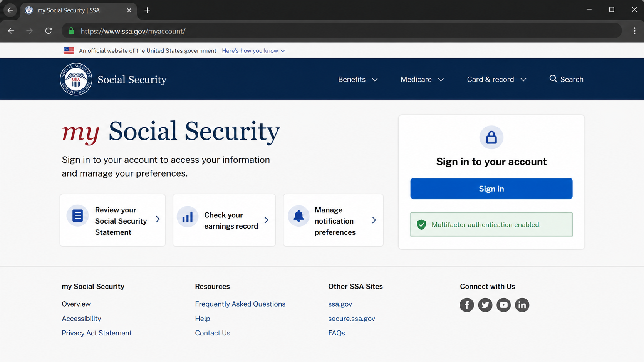This screenshot has height=362, width=644.
Task: Click the Sign in to your account heading
Action: (491, 162)
